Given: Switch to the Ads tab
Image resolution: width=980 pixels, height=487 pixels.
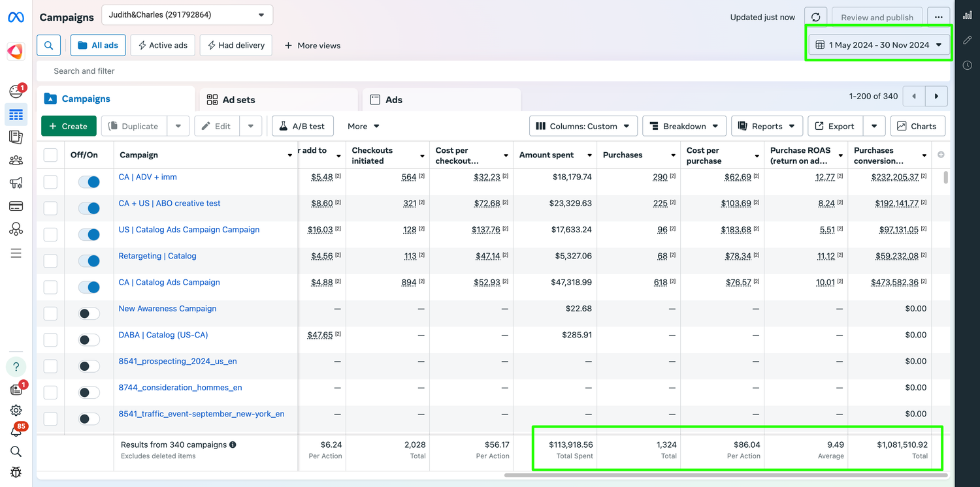Looking at the screenshot, I should pos(442,100).
